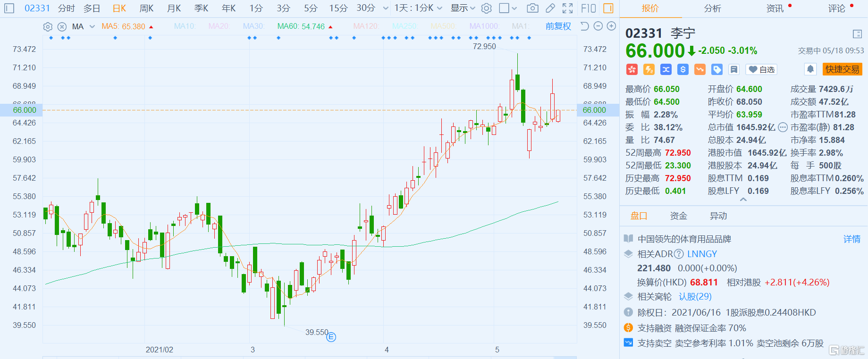Viewport: 868px width, 359px height.
Task: Click the orange short-selling trend icon
Action: 700,69
